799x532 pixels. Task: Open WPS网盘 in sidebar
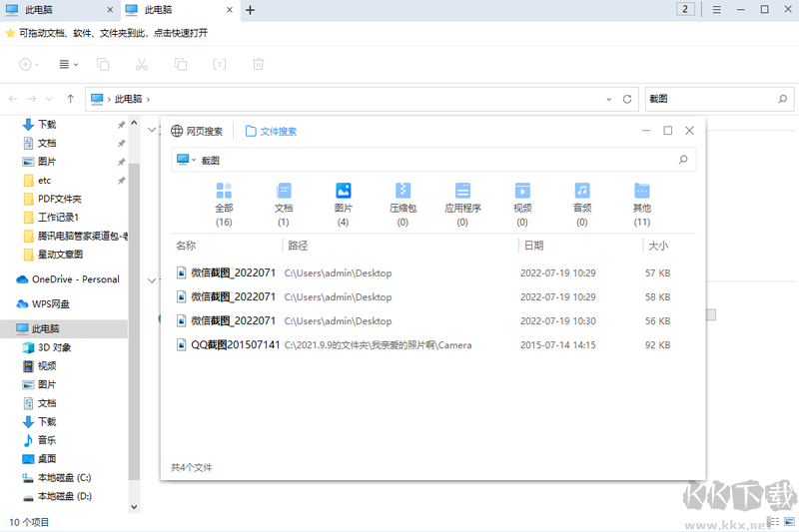tap(50, 303)
